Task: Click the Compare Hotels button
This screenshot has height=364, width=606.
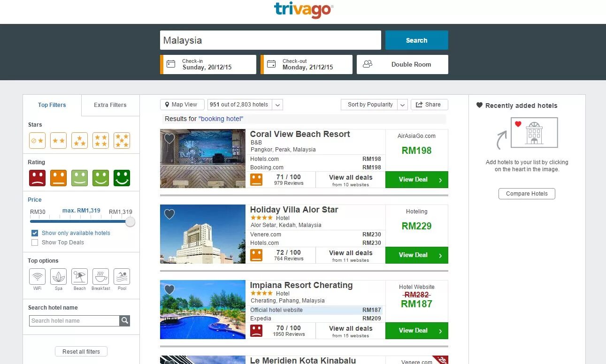Action: tap(527, 194)
